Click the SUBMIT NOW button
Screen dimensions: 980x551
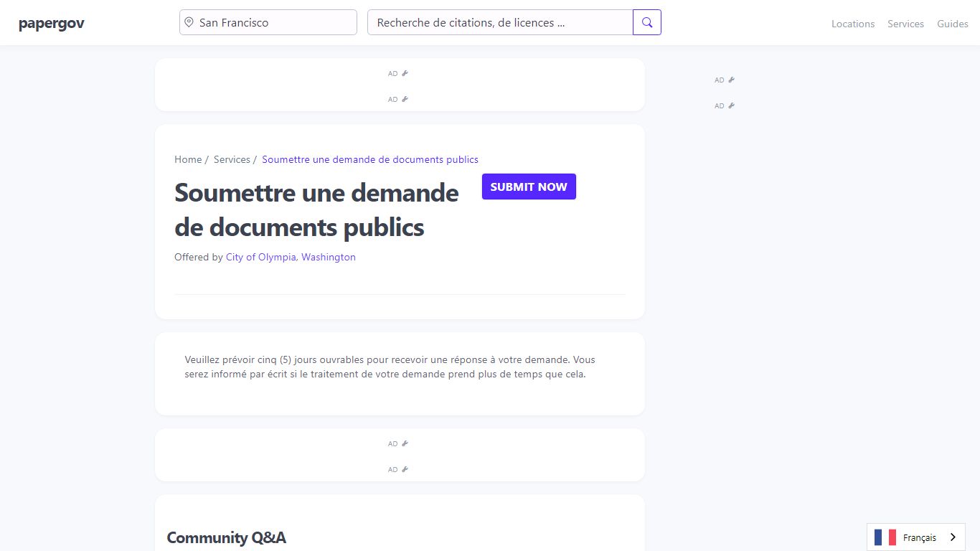click(x=529, y=187)
